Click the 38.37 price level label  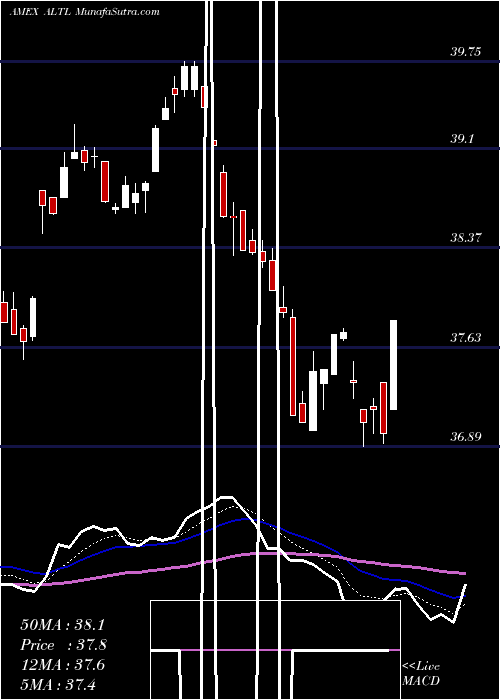[466, 238]
